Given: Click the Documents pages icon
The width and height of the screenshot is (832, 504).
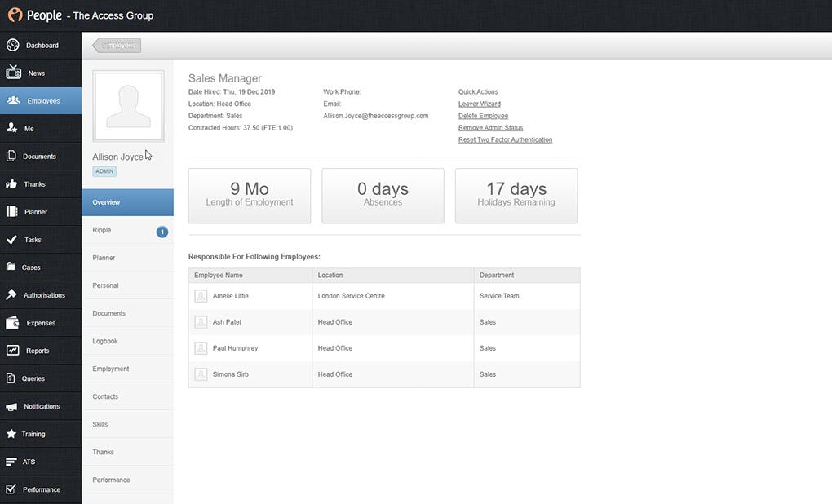Looking at the screenshot, I should tap(11, 156).
